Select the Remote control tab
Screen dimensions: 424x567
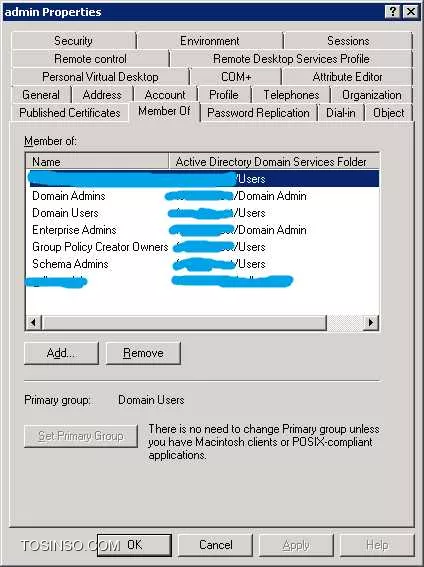click(90, 59)
